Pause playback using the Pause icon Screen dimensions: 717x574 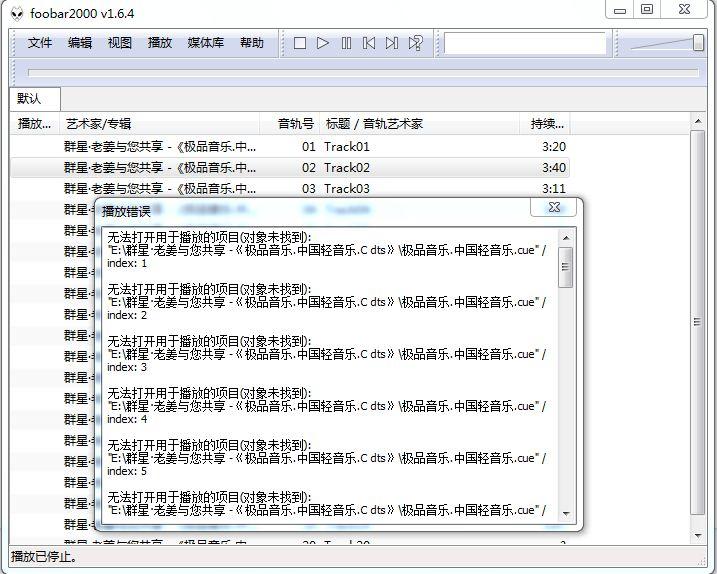346,43
